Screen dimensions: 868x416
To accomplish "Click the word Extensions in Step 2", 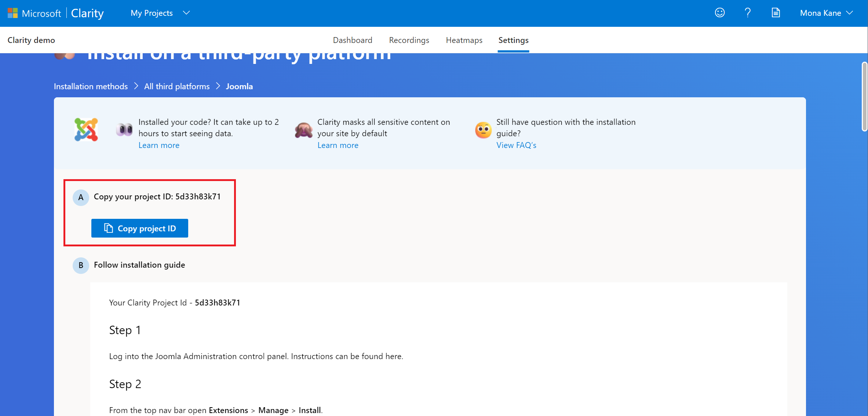I will click(x=228, y=410).
